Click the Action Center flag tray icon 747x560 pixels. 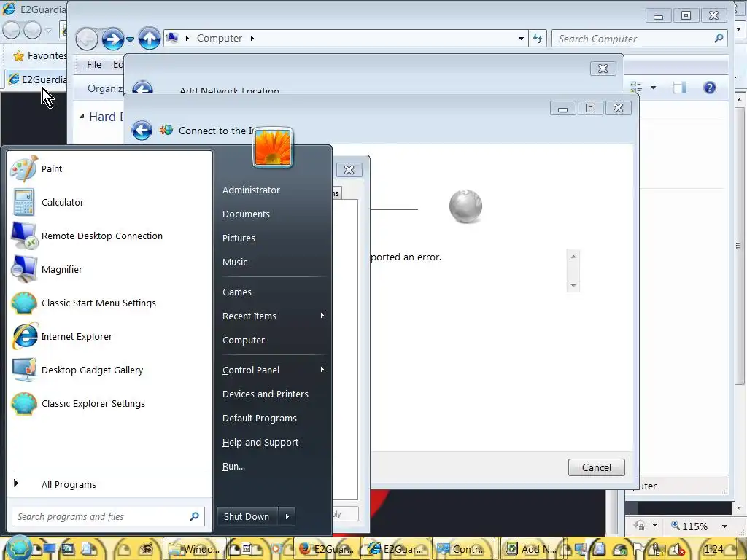(x=638, y=549)
